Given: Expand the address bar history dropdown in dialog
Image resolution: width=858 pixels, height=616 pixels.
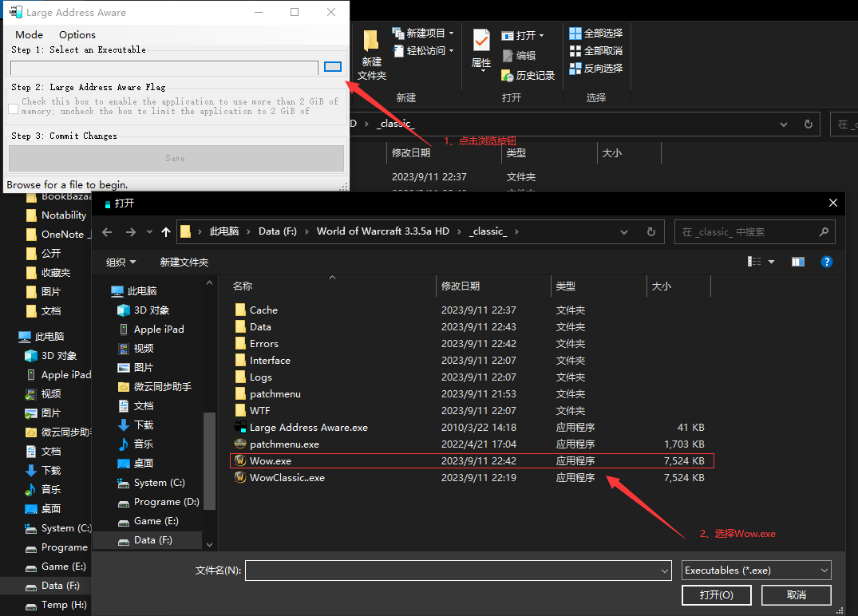Looking at the screenshot, I should 624,232.
